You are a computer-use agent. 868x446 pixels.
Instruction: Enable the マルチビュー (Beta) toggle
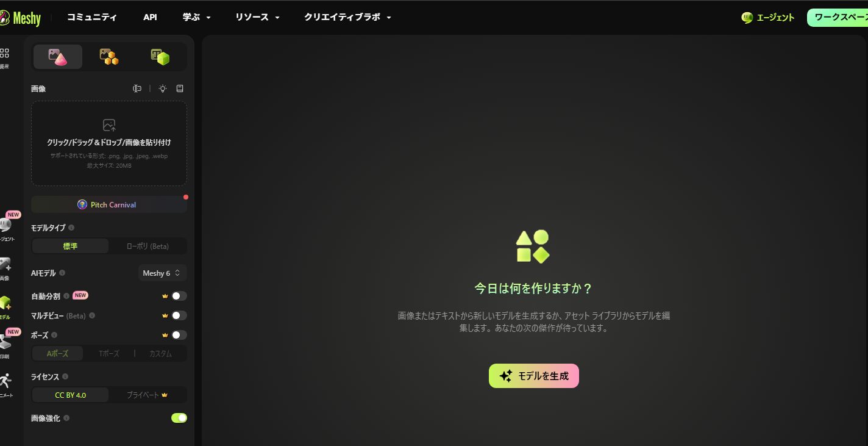(x=179, y=315)
